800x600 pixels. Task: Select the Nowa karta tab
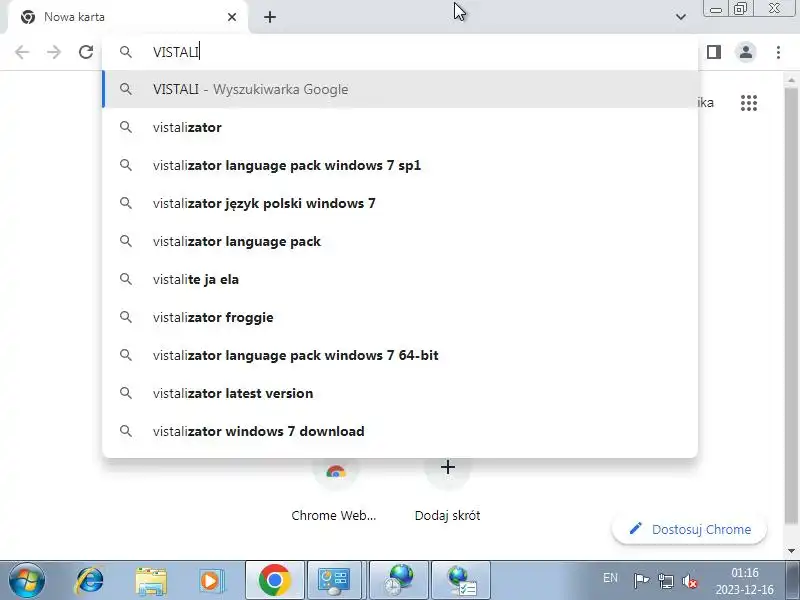128,17
